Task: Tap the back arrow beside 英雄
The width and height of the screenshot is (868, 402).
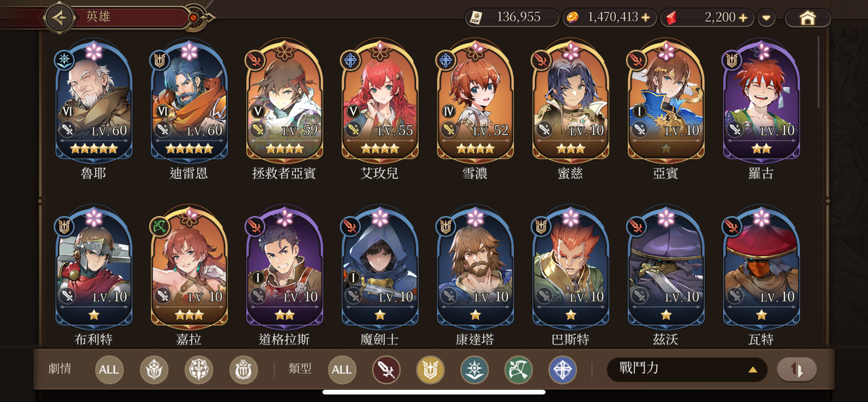Action: 59,17
